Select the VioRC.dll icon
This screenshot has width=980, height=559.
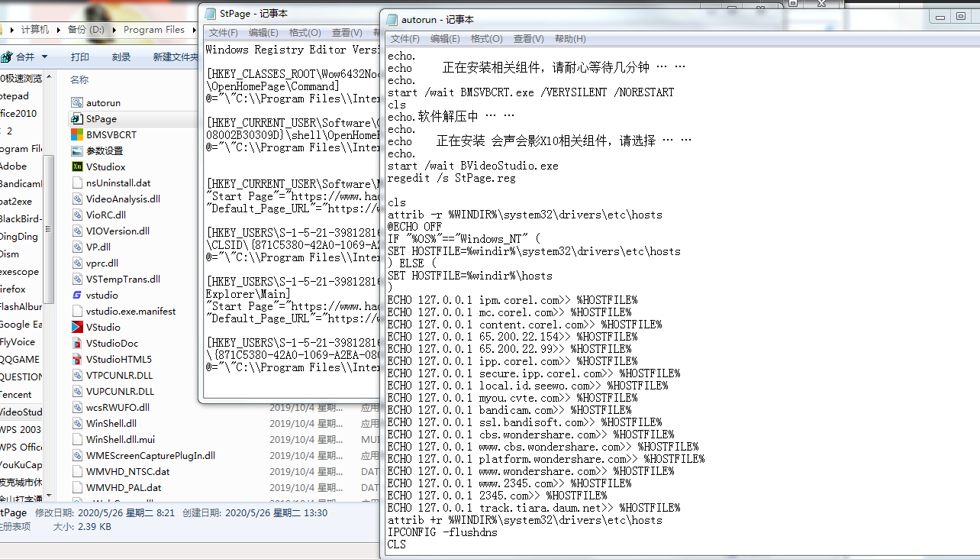coord(77,215)
